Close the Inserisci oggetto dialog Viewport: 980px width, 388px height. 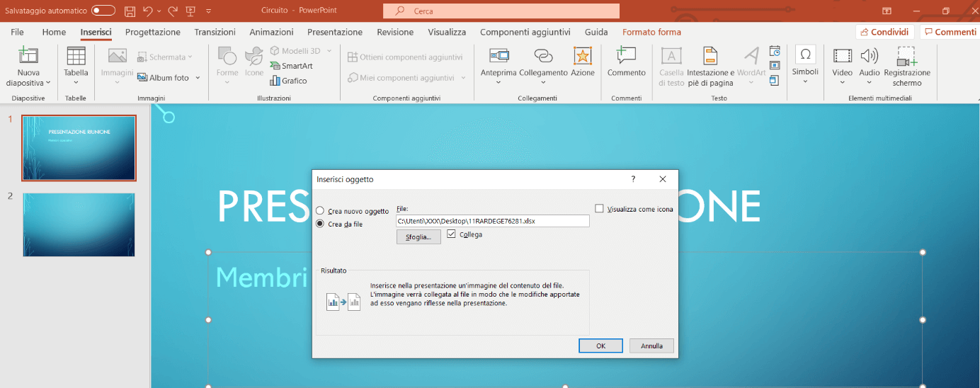point(663,179)
